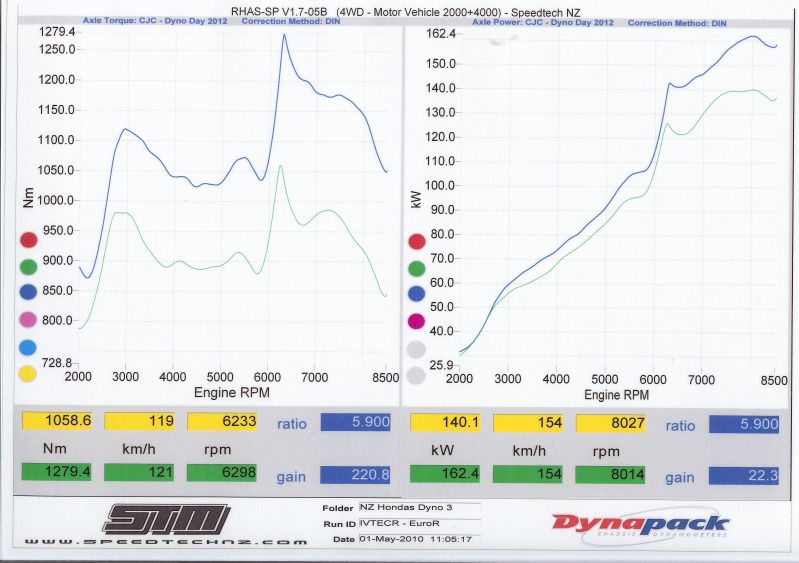The height and width of the screenshot is (563, 799).
Task: Click the green 1279.4 Nm value box
Action: (56, 476)
